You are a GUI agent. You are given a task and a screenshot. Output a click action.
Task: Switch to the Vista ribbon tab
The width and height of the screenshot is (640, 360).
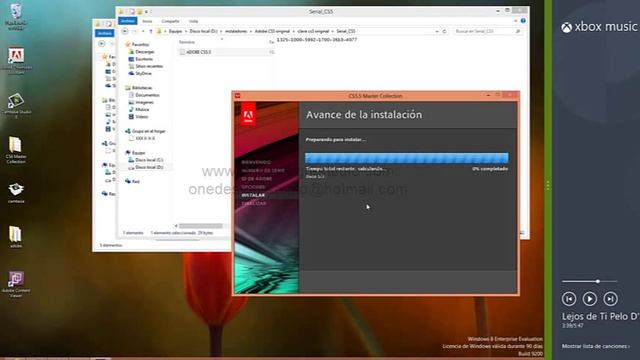tap(193, 21)
